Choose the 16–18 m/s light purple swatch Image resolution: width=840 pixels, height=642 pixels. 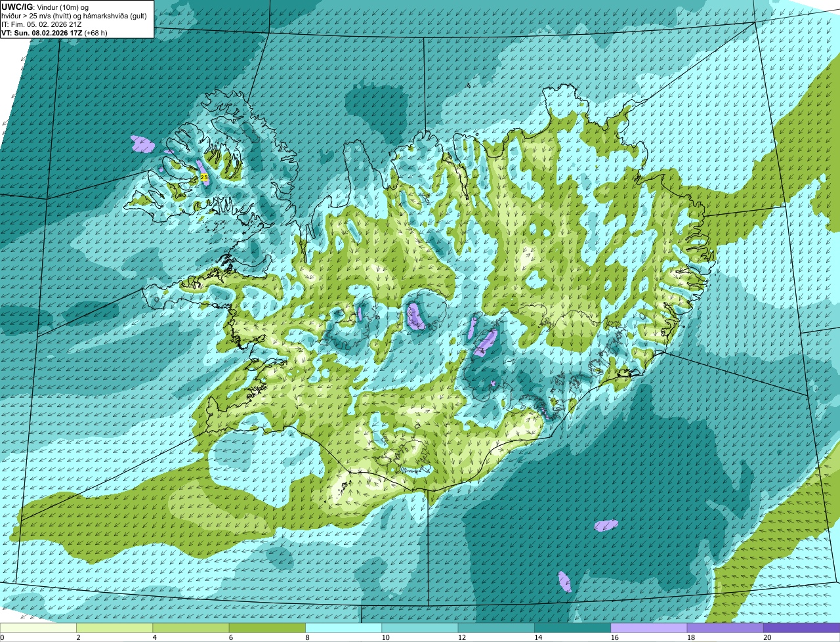(649, 628)
